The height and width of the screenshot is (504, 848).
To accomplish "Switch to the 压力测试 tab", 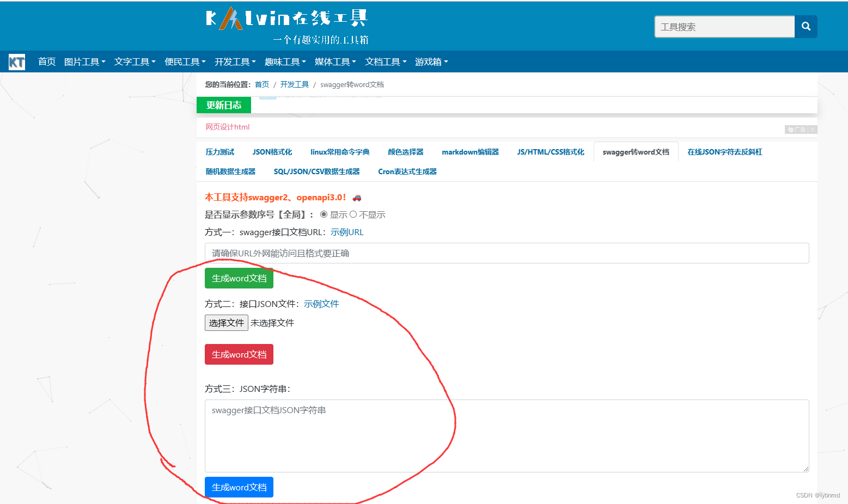I will click(220, 152).
